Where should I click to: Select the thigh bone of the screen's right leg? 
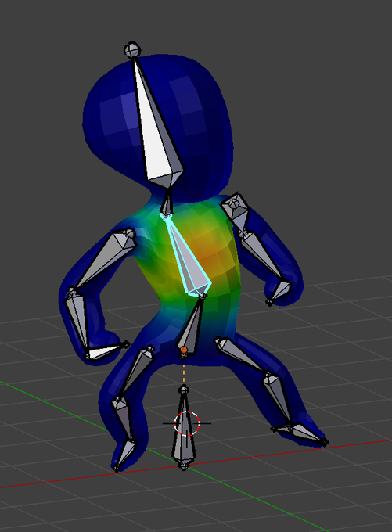pyautogui.click(x=242, y=355)
